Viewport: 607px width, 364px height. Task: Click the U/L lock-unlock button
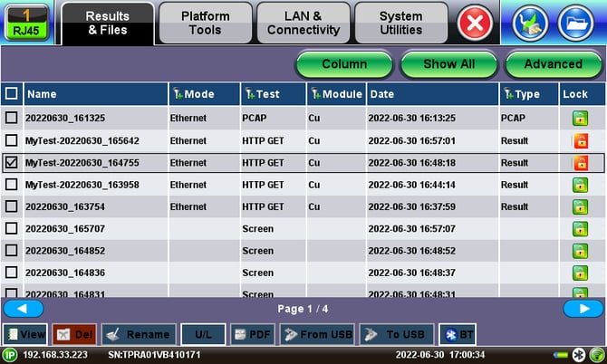(203, 334)
